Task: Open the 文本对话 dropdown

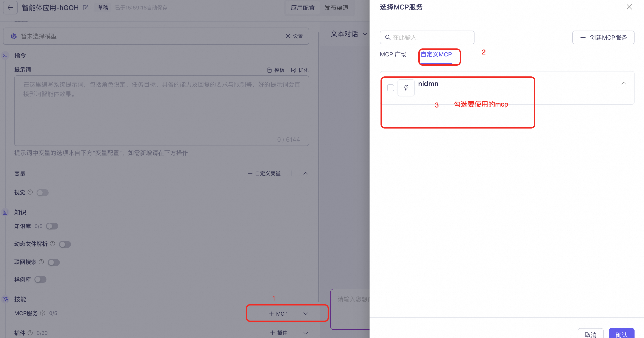Action: (349, 34)
